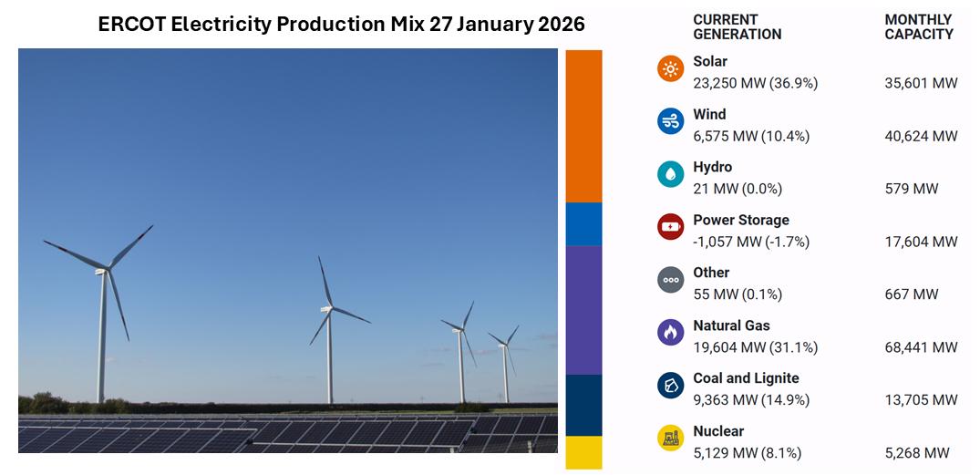Click the orange Solar segment of the bar
This screenshot has width=980, height=475.
583,126
